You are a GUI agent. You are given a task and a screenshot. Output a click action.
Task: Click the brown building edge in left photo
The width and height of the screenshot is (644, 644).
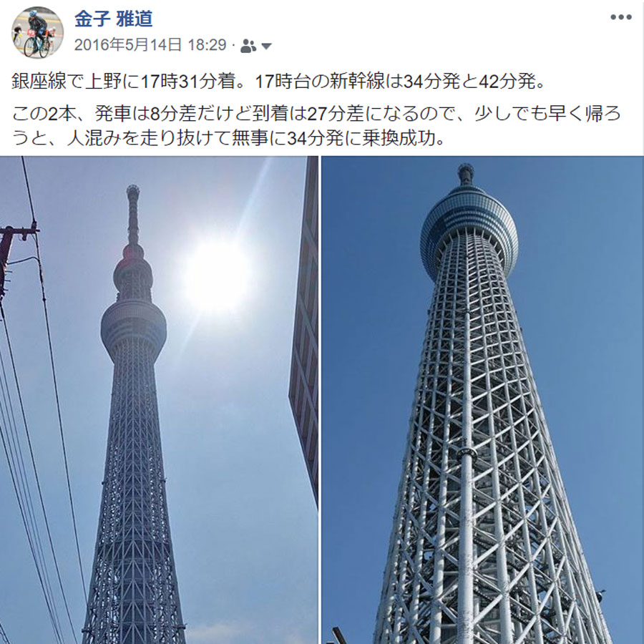click(304, 328)
